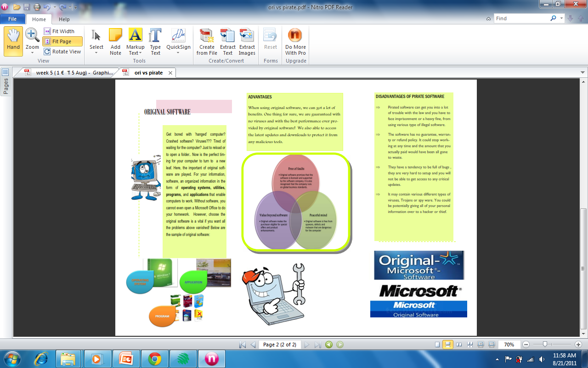Click Do More With Pro
The height and width of the screenshot is (368, 588).
point(295,41)
